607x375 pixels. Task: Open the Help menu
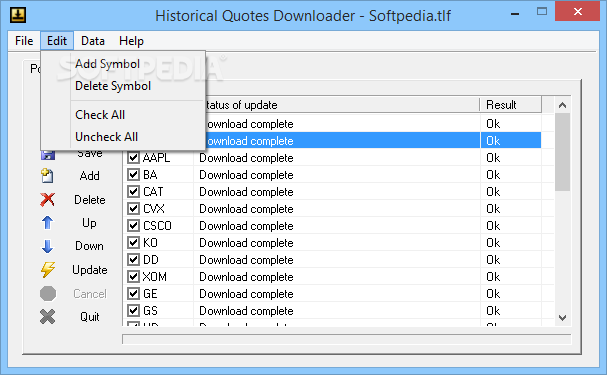coord(131,41)
